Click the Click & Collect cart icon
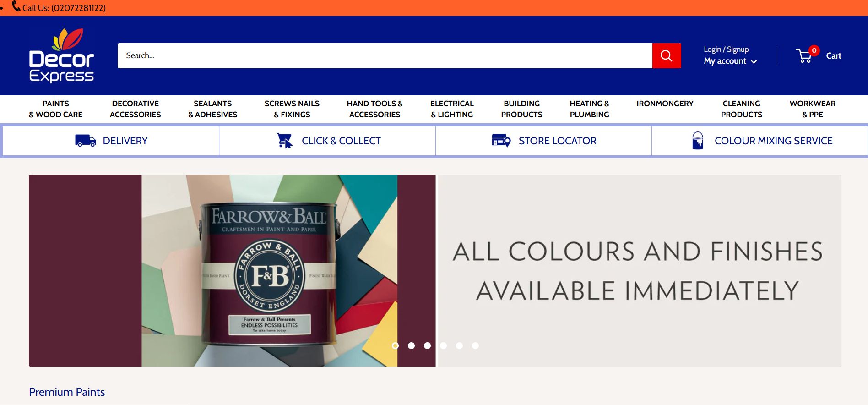This screenshot has height=405, width=868. 284,141
